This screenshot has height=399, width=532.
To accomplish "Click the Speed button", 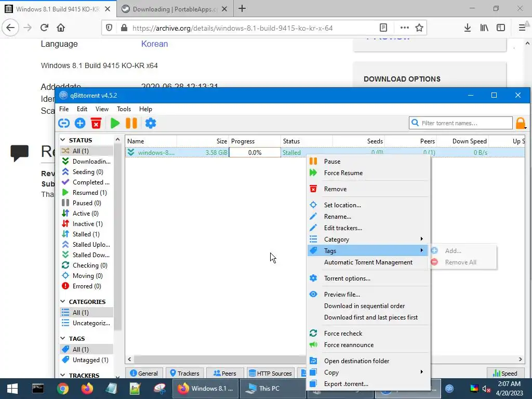I will coord(505,373).
